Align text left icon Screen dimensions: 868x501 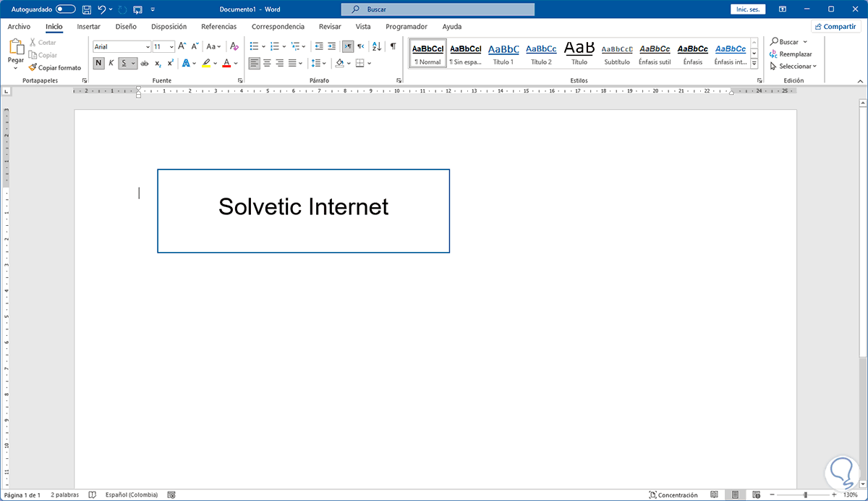click(x=254, y=64)
